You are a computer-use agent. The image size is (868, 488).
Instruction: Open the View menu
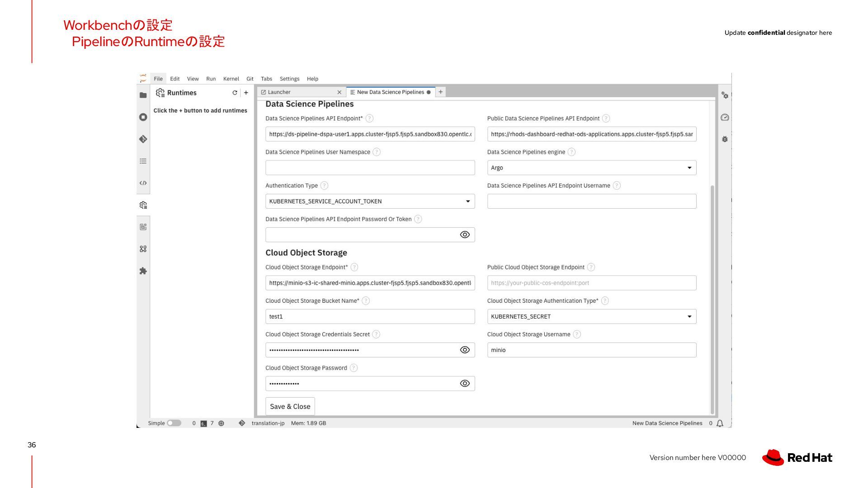coord(193,79)
